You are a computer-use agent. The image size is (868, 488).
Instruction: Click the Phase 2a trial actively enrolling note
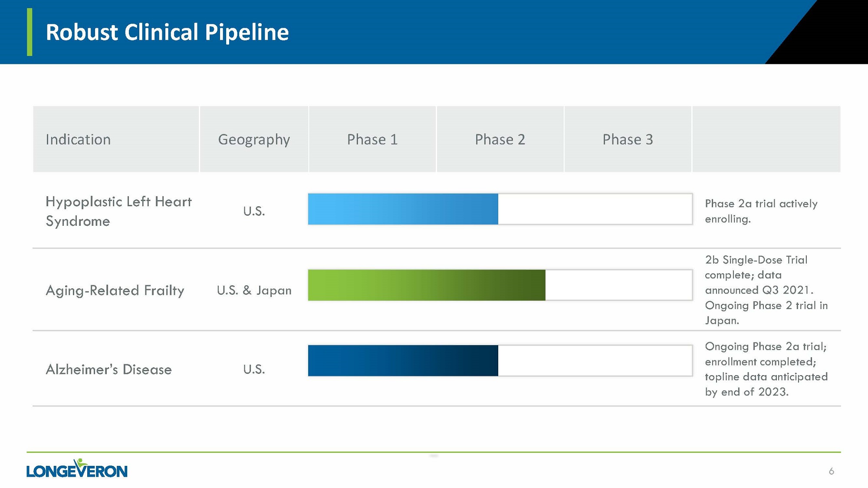pyautogui.click(x=761, y=211)
